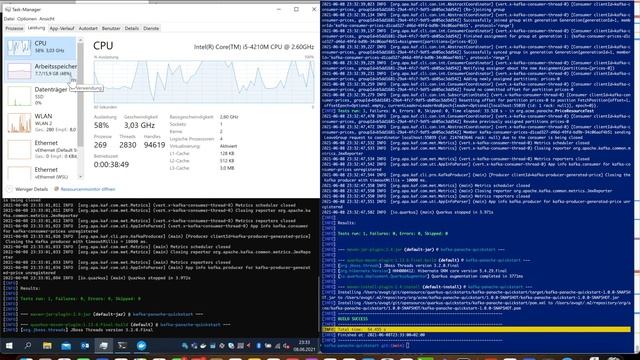Click the Handles count 94619
640x360 pixels.
[x=154, y=145]
